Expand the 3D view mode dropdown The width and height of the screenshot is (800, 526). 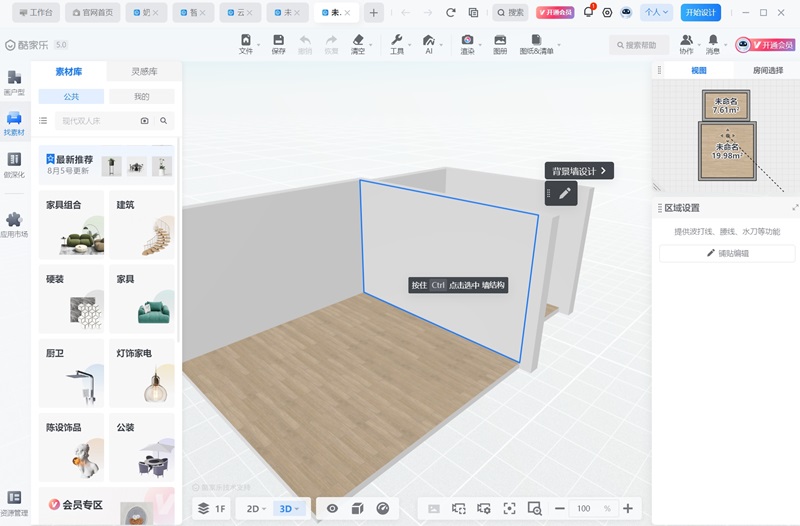(x=290, y=508)
